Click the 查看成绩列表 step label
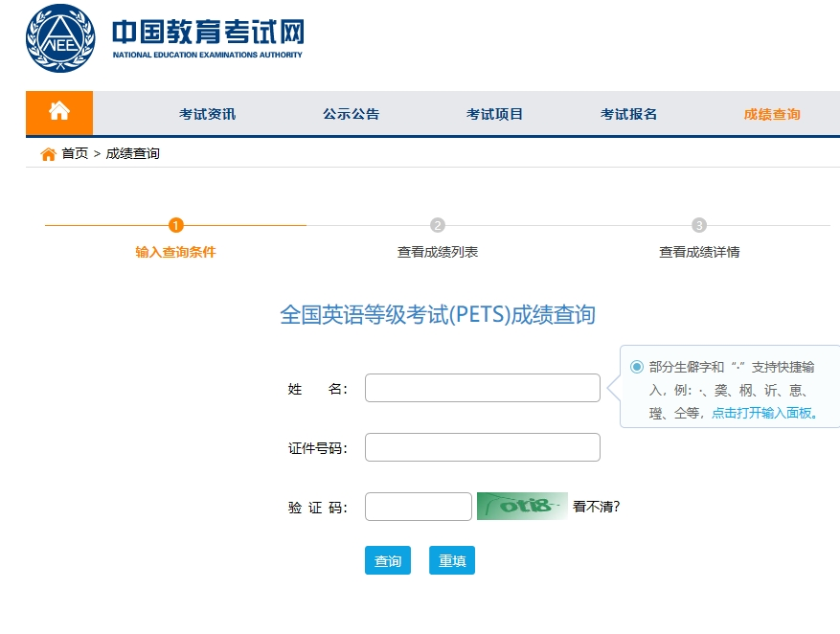 (x=438, y=252)
